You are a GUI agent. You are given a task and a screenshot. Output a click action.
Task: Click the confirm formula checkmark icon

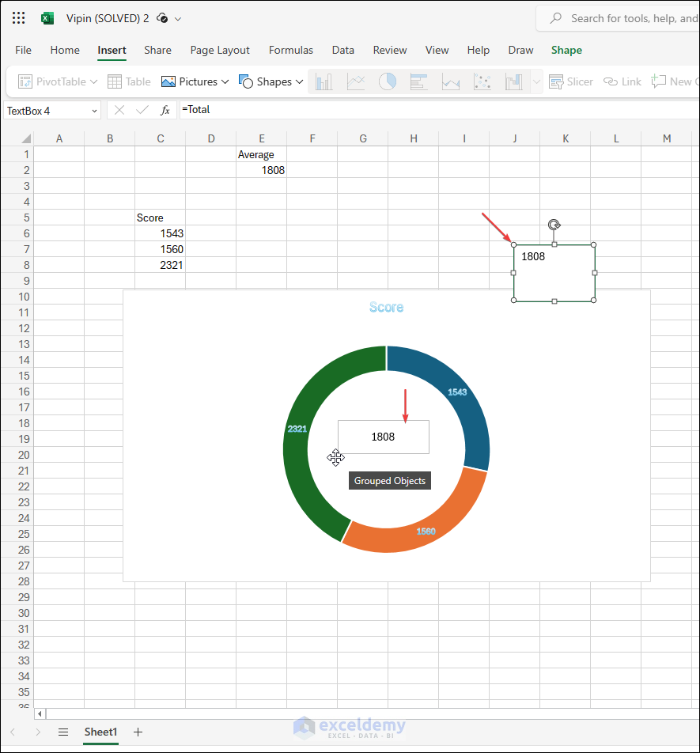point(142,111)
